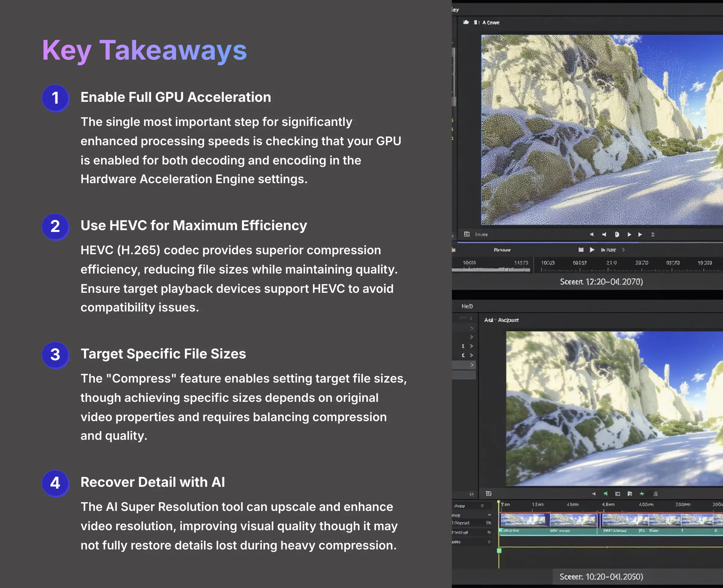Click the frame rectangle icon under lower preview
723x588 pixels.
pos(618,494)
